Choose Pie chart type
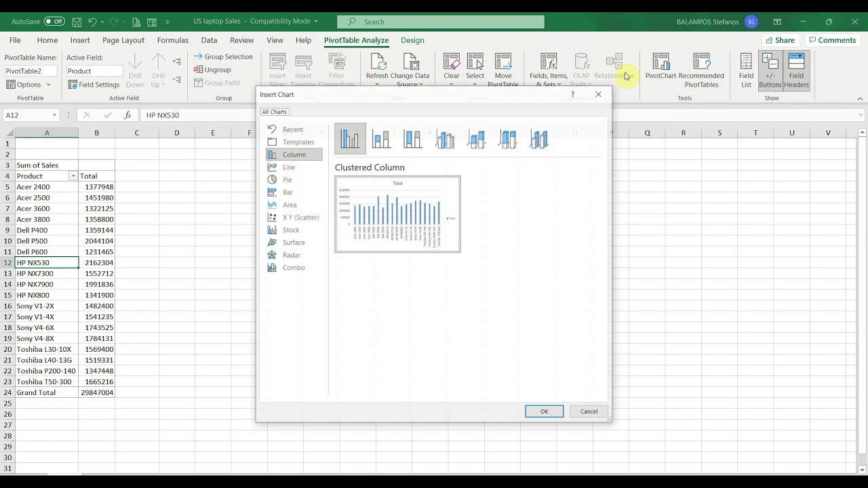 click(288, 180)
